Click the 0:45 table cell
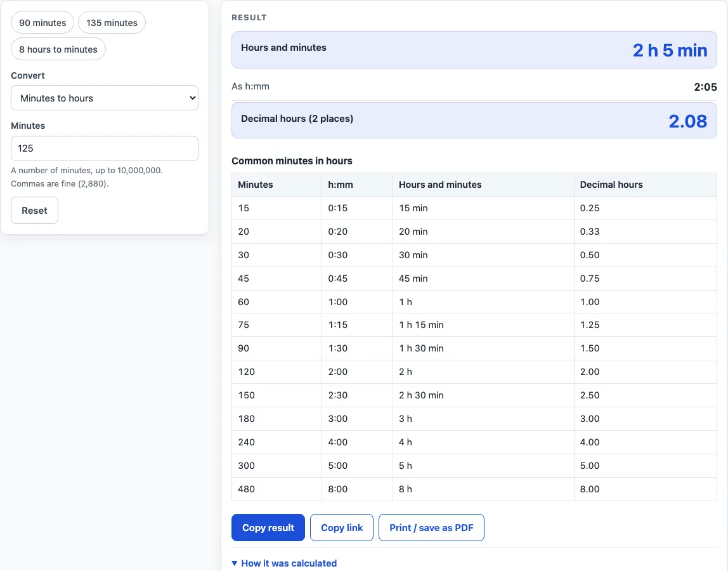The width and height of the screenshot is (728, 571). coord(357,279)
